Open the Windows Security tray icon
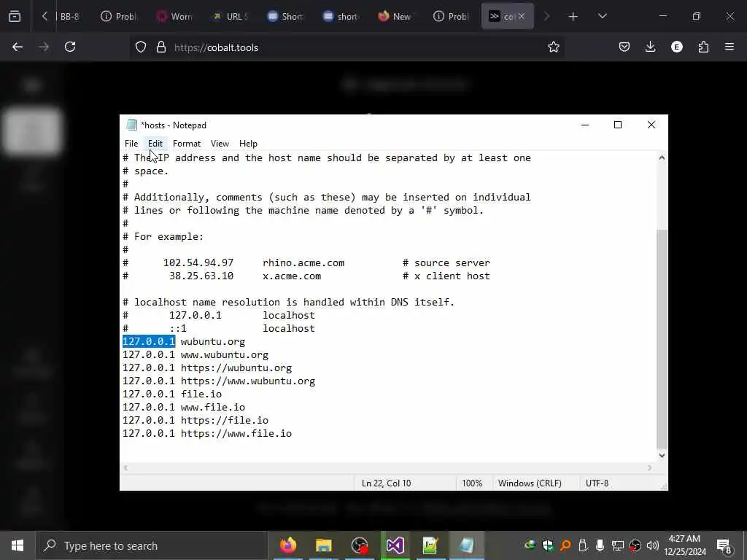747x560 pixels. tap(547, 545)
